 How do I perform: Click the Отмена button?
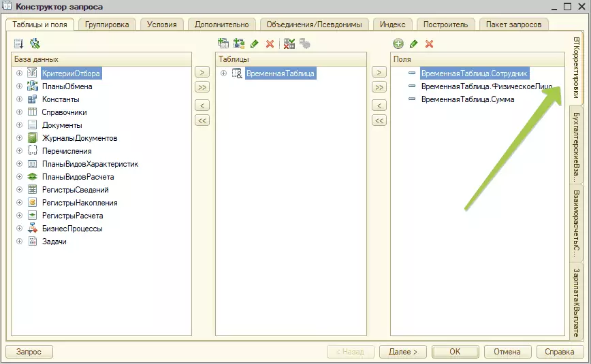507,352
